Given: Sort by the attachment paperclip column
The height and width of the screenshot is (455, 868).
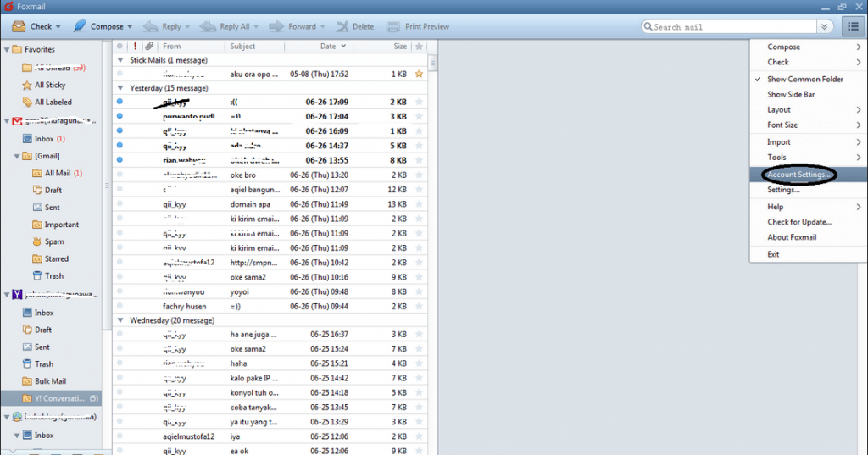Looking at the screenshot, I should pyautogui.click(x=149, y=47).
